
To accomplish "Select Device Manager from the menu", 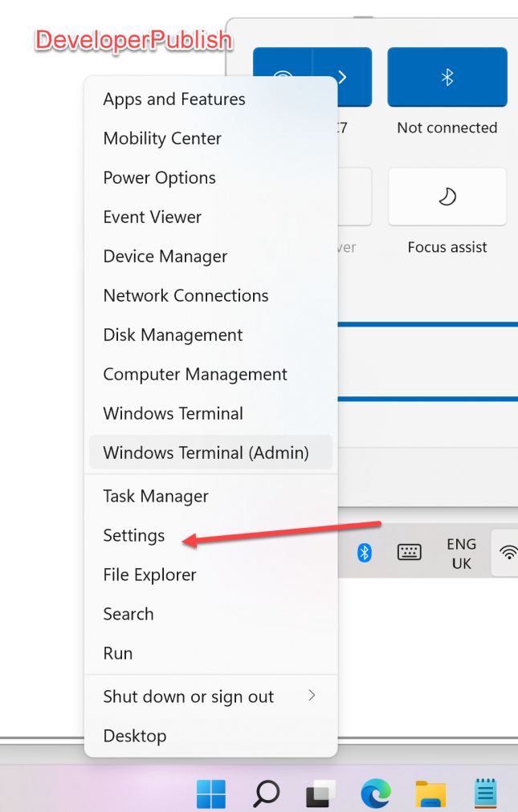I will tap(165, 256).
